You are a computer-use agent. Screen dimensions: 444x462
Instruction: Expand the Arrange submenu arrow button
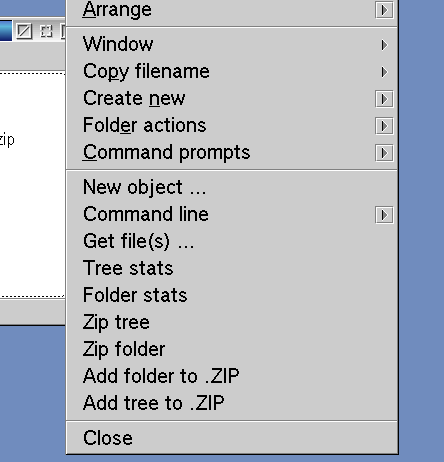[384, 10]
